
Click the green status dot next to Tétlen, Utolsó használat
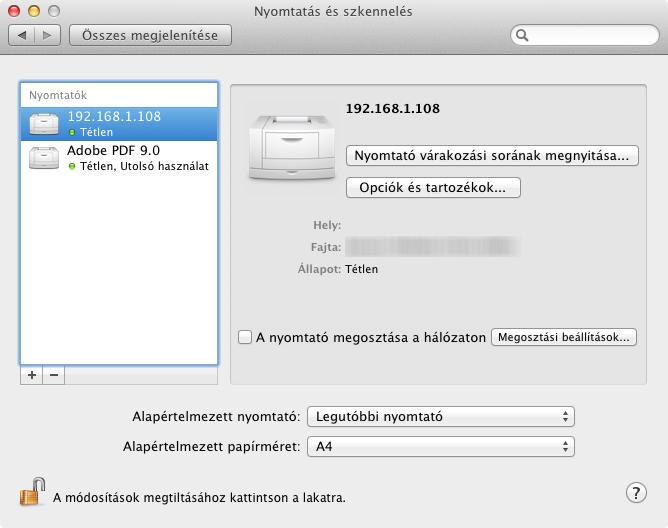point(72,166)
